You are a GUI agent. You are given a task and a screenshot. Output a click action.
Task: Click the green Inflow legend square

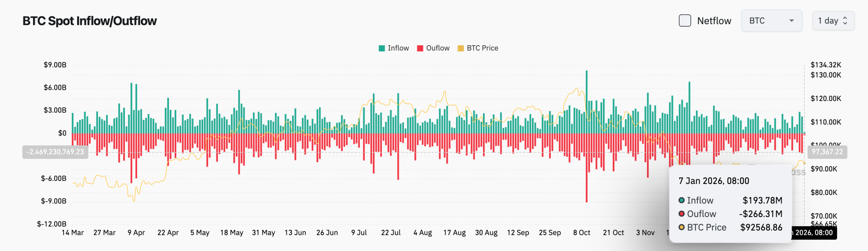(382, 48)
